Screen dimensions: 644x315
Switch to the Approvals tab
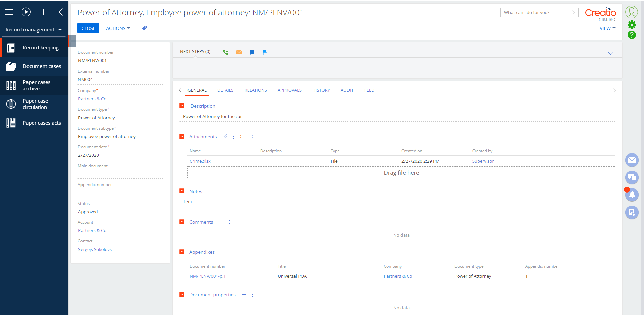(x=289, y=90)
